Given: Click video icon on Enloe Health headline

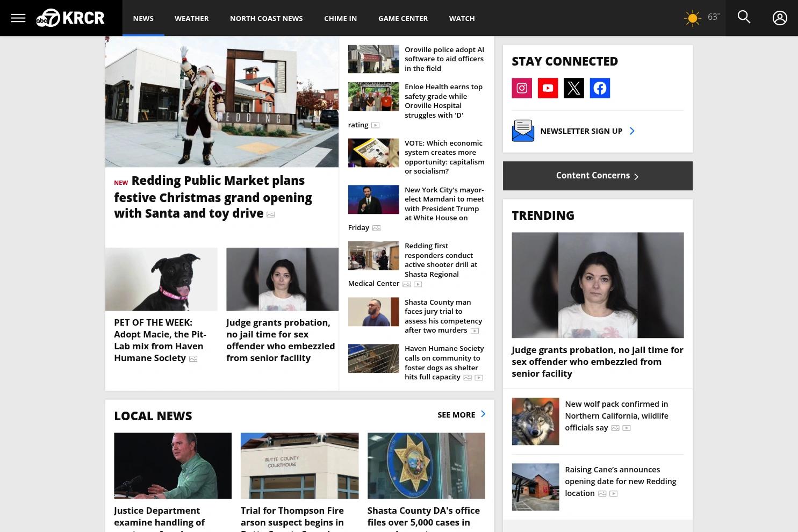Looking at the screenshot, I should [376, 125].
